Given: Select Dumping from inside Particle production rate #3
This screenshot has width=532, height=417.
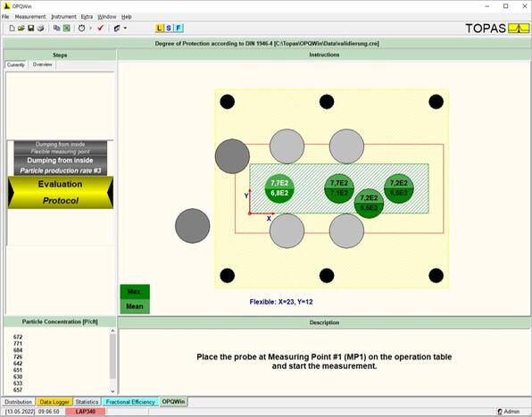Looking at the screenshot, I should [61, 165].
